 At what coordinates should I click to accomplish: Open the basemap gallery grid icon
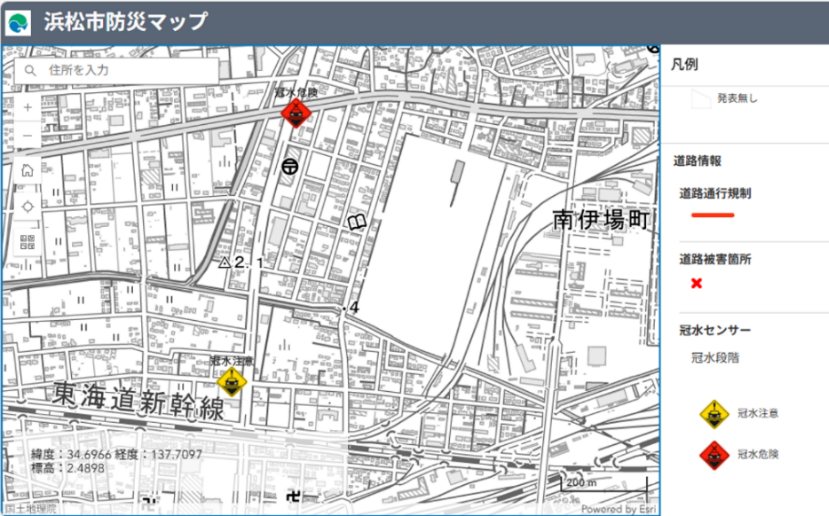coord(27,242)
